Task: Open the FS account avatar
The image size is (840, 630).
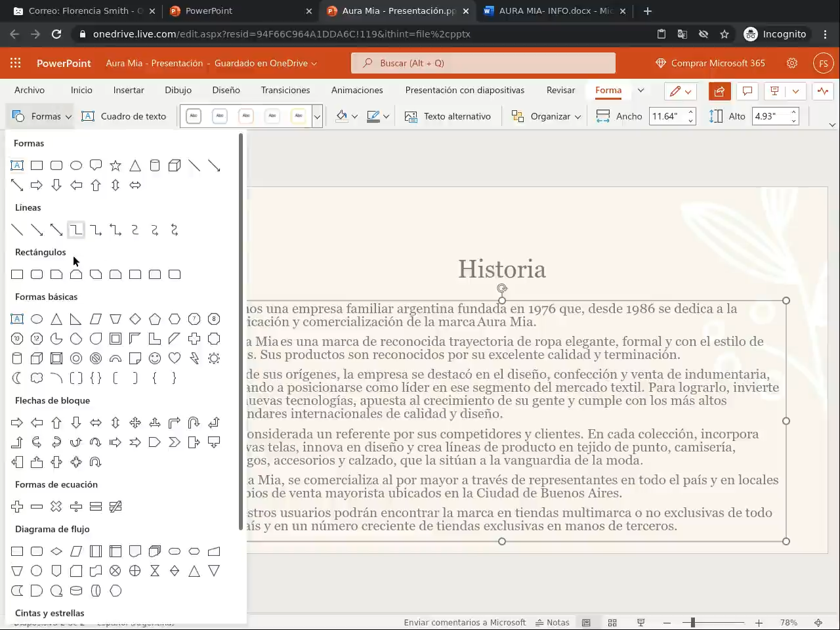Action: point(824,63)
